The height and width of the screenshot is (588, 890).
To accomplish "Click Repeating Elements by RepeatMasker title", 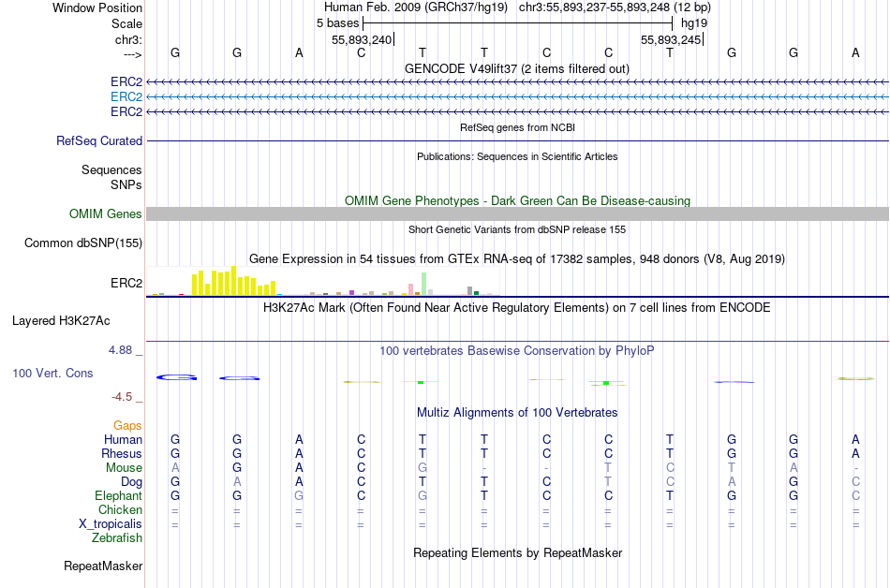I will click(517, 552).
